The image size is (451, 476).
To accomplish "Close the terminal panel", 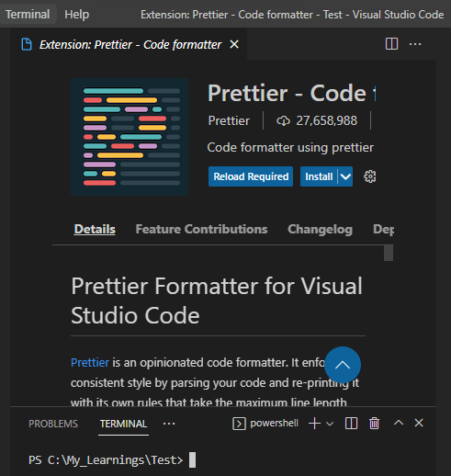I will pyautogui.click(x=419, y=423).
